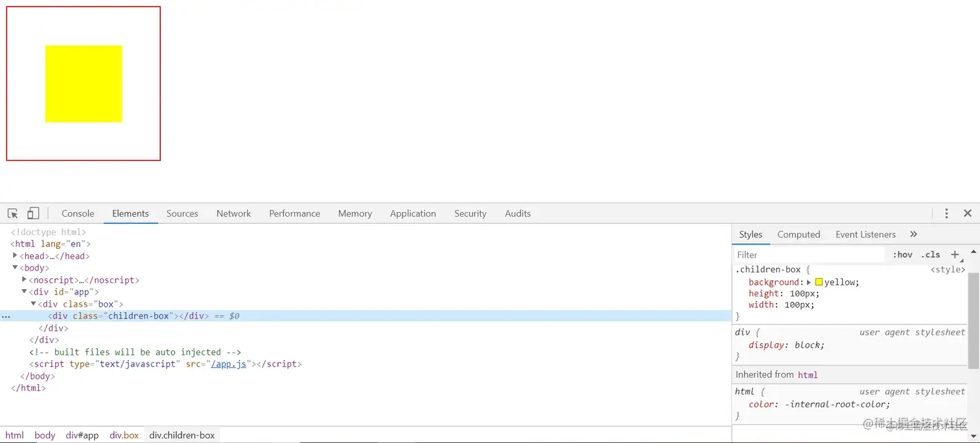Screen dimensions: 980x443
Task: Select the closing </body> tag line
Action: (38, 376)
